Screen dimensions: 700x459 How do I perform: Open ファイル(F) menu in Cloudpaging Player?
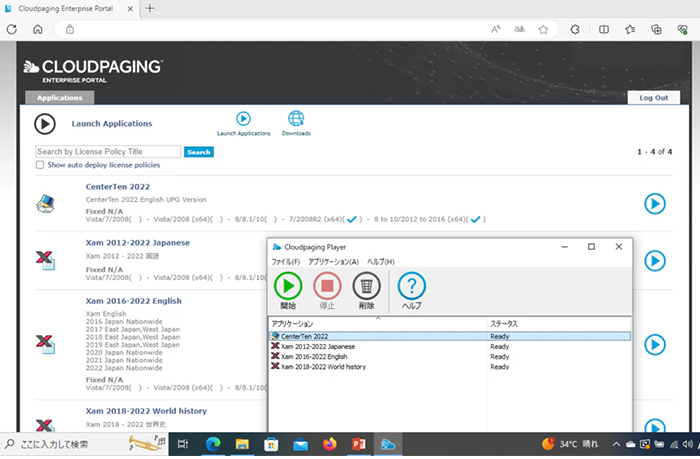286,262
